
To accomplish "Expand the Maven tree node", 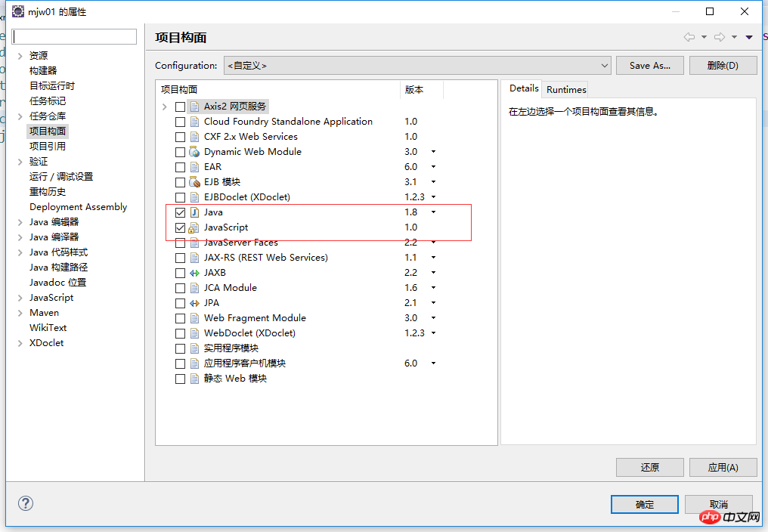I will coord(20,313).
